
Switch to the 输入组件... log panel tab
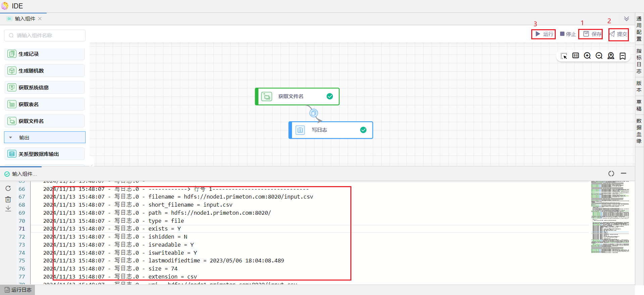[x=21, y=174]
